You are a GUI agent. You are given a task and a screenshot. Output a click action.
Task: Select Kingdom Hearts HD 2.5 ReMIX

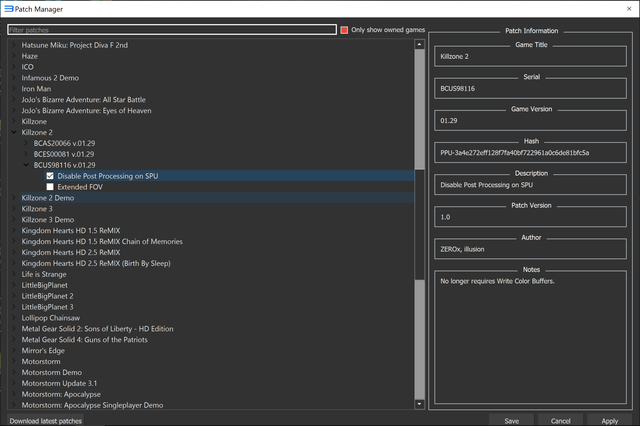[71, 253]
